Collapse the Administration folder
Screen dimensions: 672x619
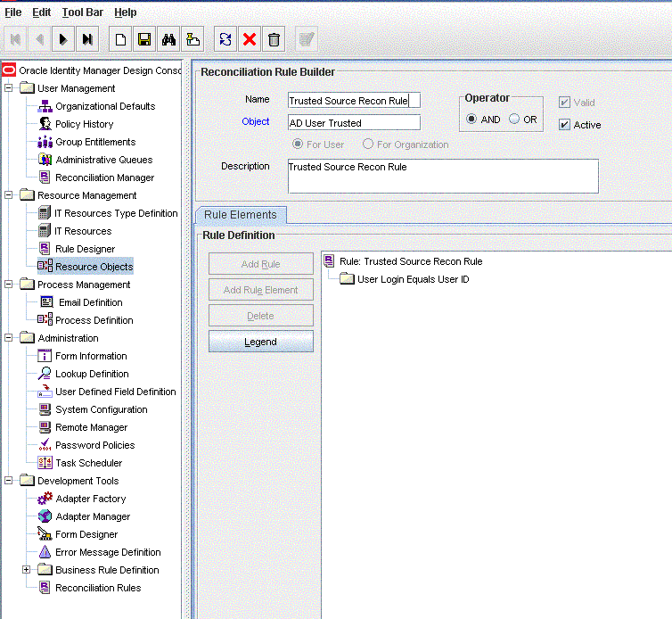point(9,338)
